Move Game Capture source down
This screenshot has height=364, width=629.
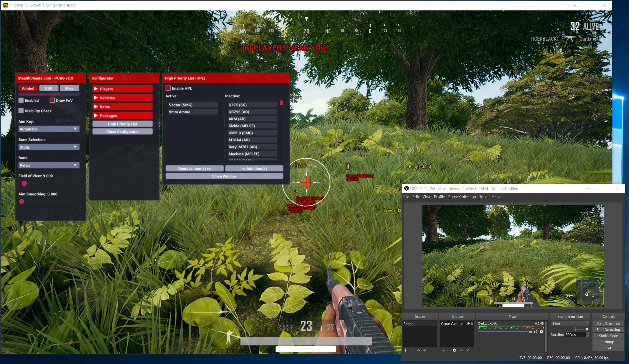(467, 350)
